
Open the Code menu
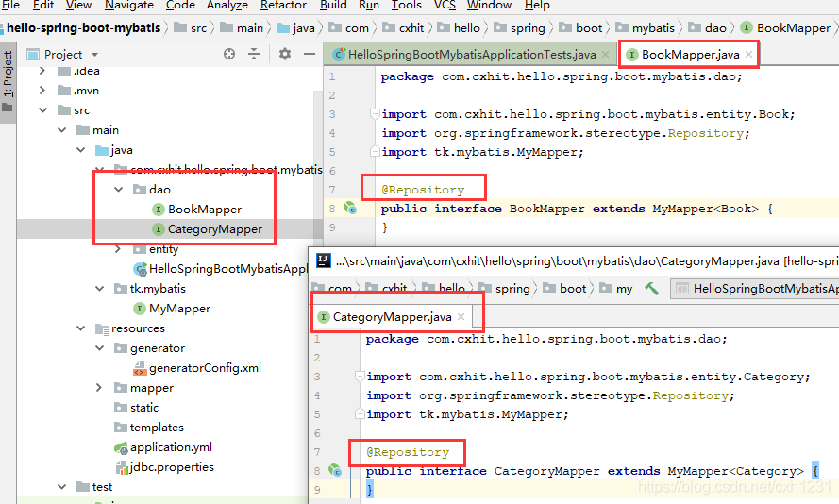180,5
